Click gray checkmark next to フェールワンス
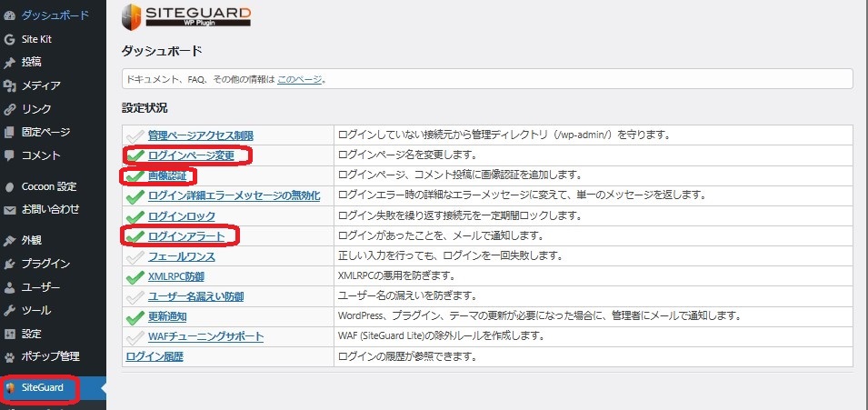 pos(135,256)
